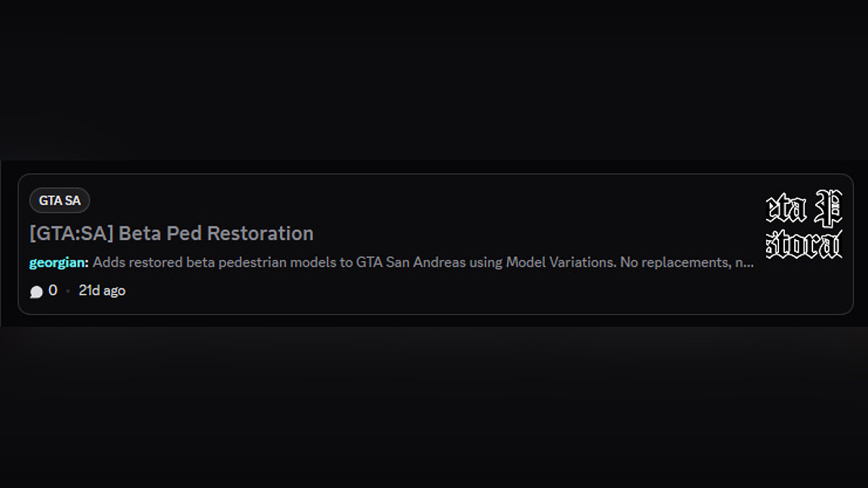Click the comment count 0
The height and width of the screenshot is (488, 868).
tap(53, 291)
